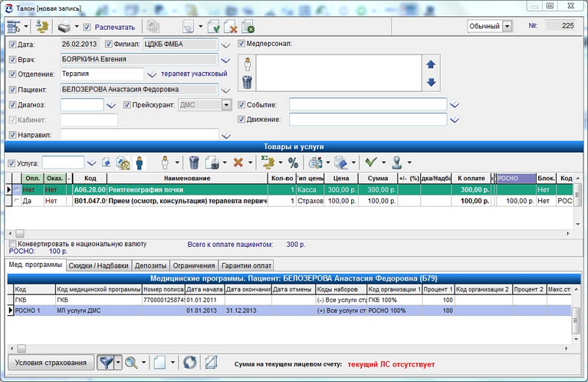Click the services grid horizontal scrollbar
Image resolution: width=588 pixels, height=382 pixels.
[x=289, y=233]
